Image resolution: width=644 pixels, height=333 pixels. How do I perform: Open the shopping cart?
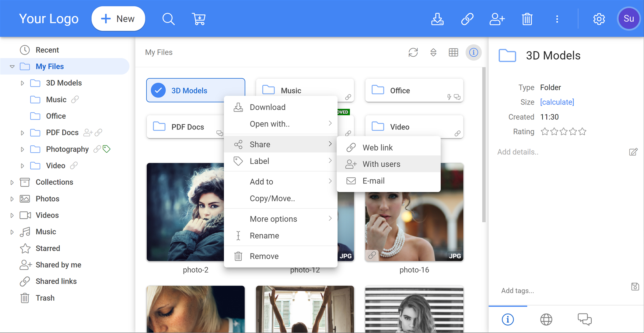(199, 19)
